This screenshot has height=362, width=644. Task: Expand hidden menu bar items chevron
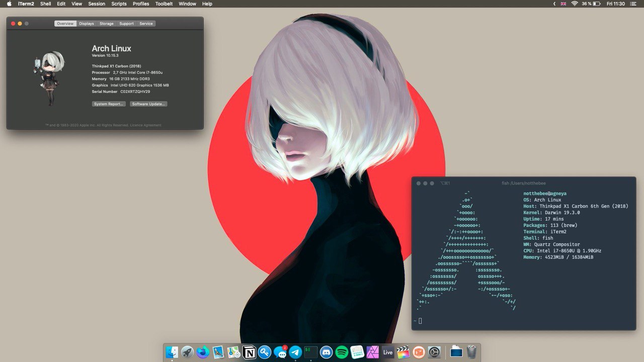[554, 4]
